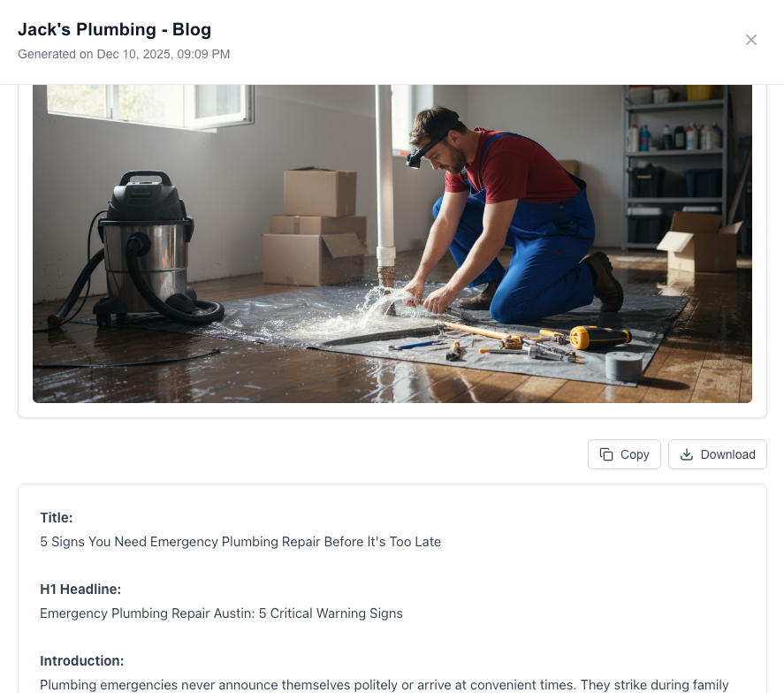
Task: Copy the blog content
Action: [x=624, y=454]
